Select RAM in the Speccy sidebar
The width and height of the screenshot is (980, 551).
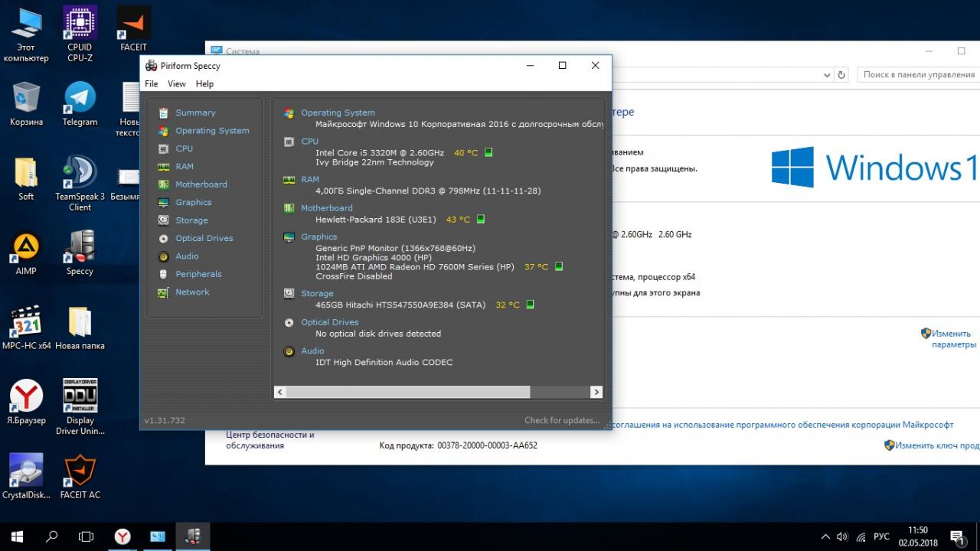(184, 166)
